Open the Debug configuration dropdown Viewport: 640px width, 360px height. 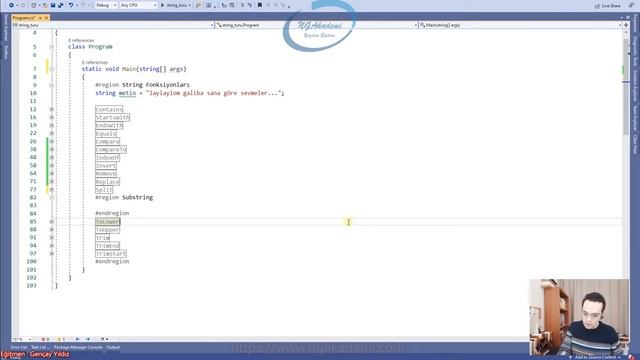click(x=106, y=5)
